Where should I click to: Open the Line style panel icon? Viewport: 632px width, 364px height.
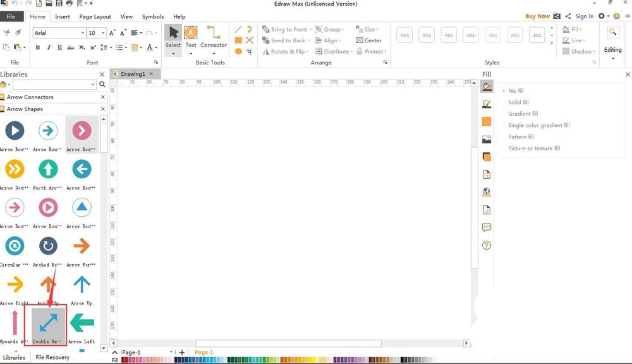pos(487,104)
